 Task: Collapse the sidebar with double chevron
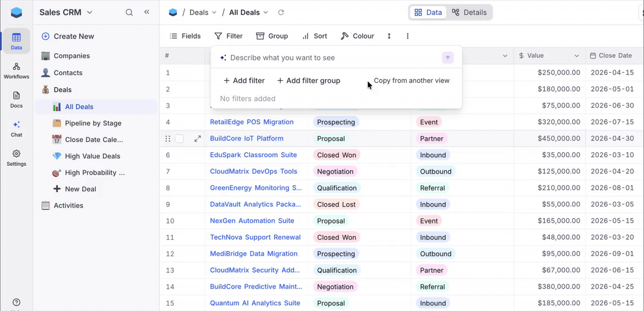[147, 12]
